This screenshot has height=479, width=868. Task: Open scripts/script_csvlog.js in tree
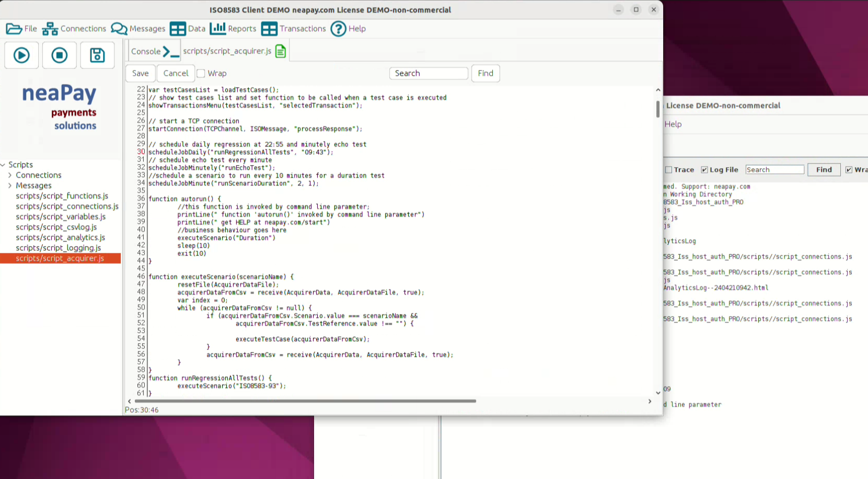click(56, 227)
